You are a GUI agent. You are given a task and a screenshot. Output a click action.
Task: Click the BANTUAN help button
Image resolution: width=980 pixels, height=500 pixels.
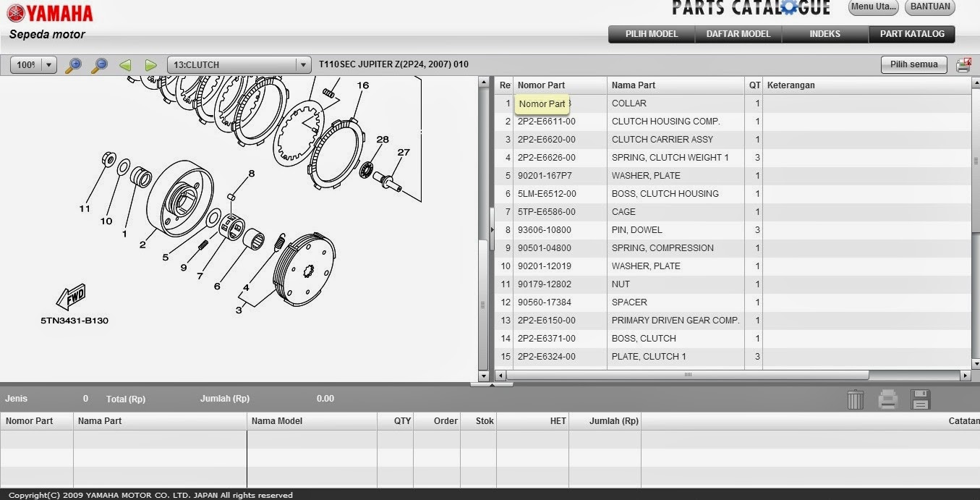pyautogui.click(x=930, y=7)
